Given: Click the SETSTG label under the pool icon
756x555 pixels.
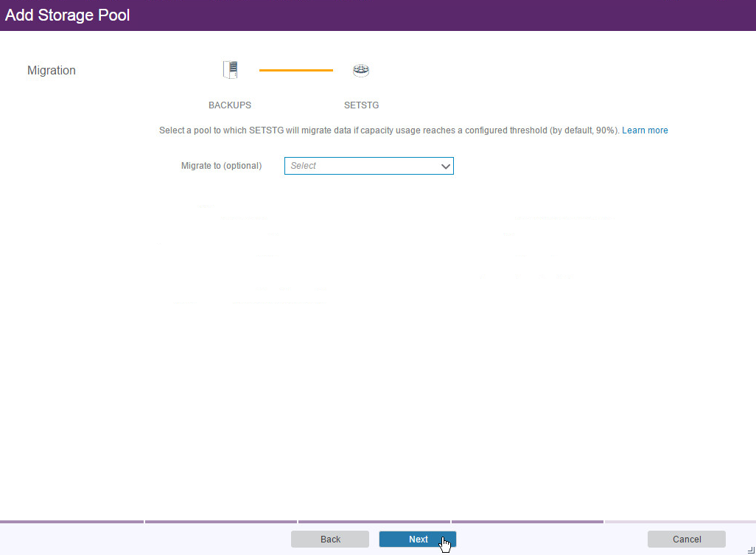Looking at the screenshot, I should pyautogui.click(x=361, y=105).
